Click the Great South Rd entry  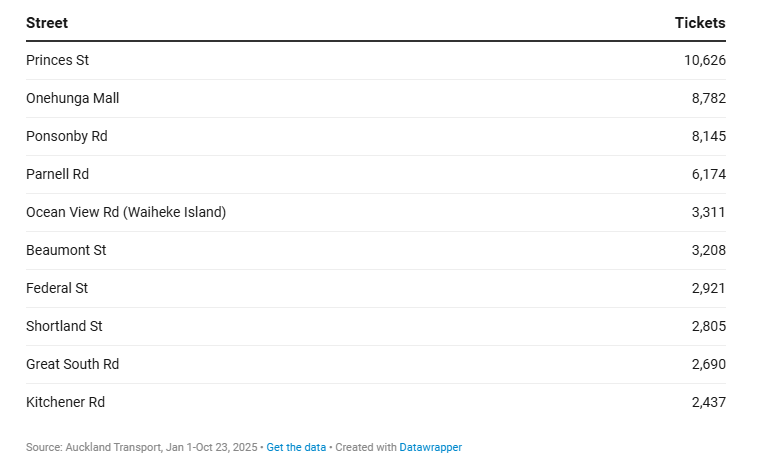[72, 364]
